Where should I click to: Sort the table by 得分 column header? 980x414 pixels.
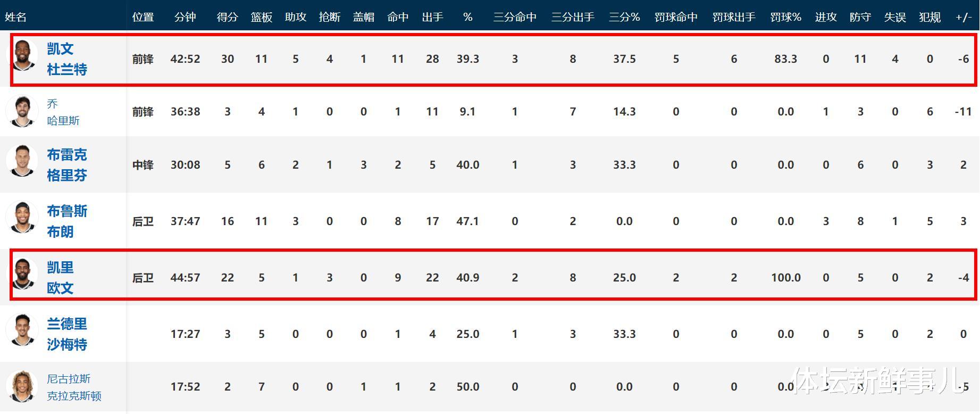pos(227,17)
